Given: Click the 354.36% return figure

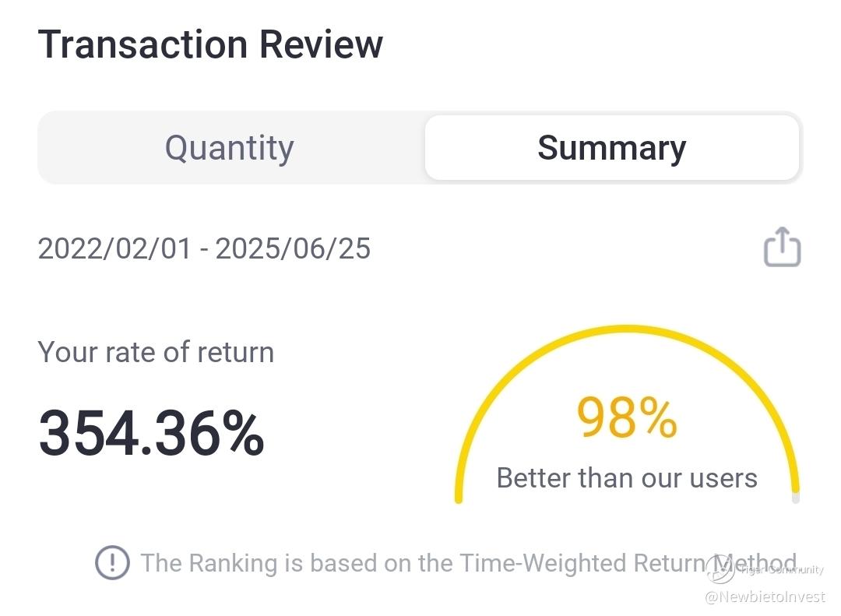Looking at the screenshot, I should [x=151, y=434].
